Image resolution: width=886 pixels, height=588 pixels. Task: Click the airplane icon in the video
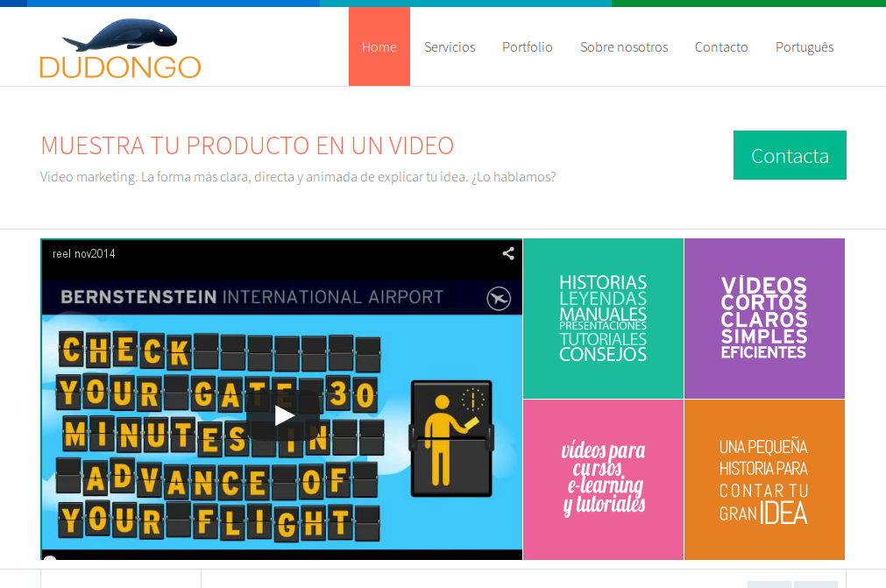pos(499,298)
